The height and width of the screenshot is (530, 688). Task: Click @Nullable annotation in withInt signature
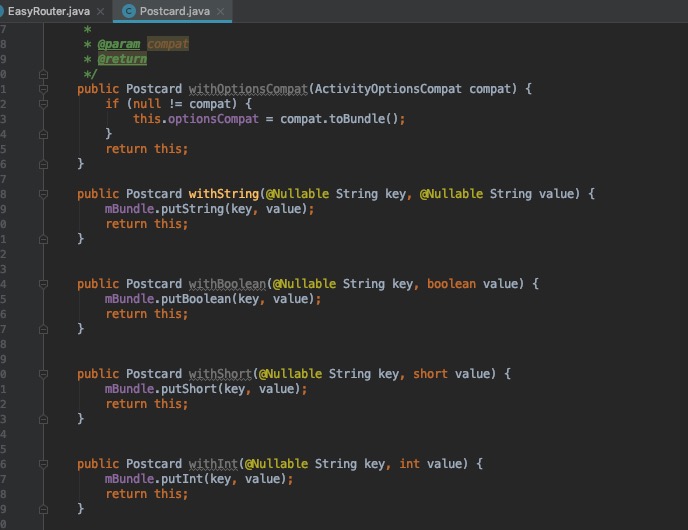(276, 464)
